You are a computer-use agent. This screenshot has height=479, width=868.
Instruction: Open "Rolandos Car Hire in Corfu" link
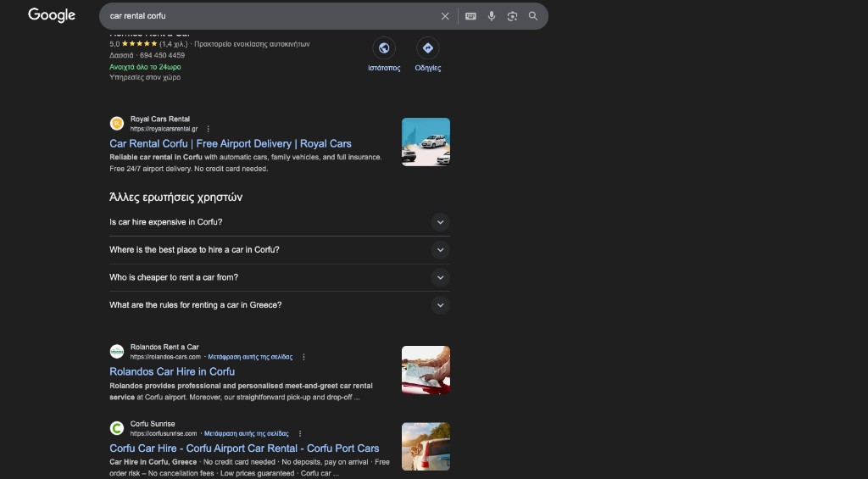tap(172, 371)
